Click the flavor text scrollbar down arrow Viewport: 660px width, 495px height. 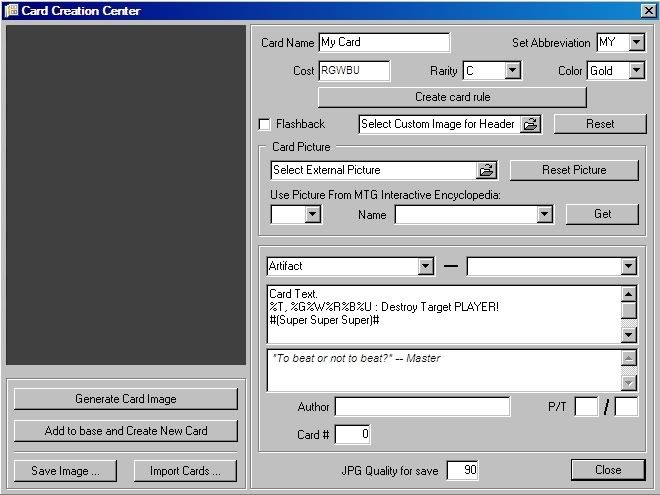coord(628,383)
